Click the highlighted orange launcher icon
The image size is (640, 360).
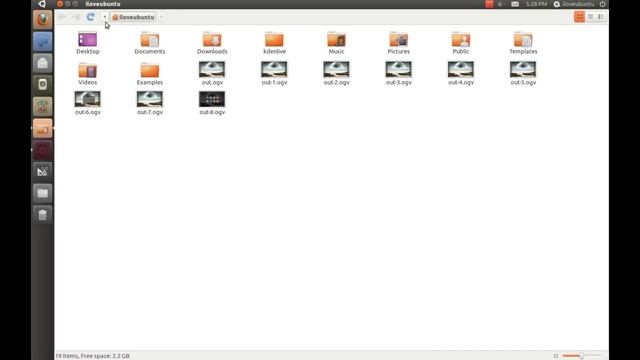[x=42, y=128]
